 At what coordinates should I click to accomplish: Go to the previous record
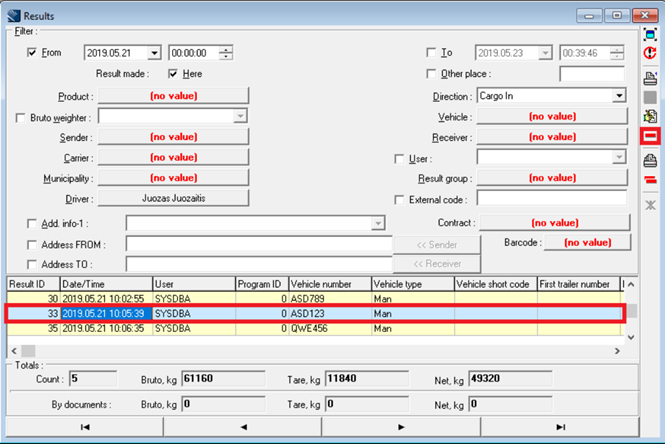click(243, 427)
